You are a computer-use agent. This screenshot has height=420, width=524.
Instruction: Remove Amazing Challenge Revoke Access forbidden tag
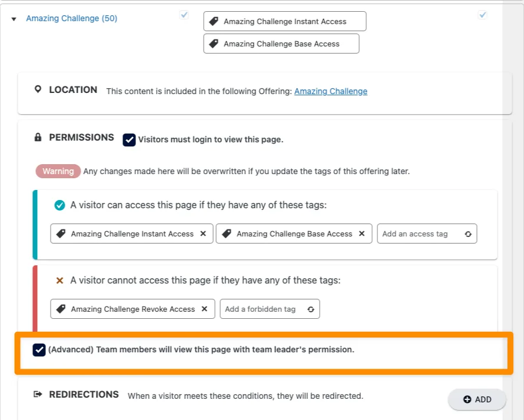click(204, 309)
